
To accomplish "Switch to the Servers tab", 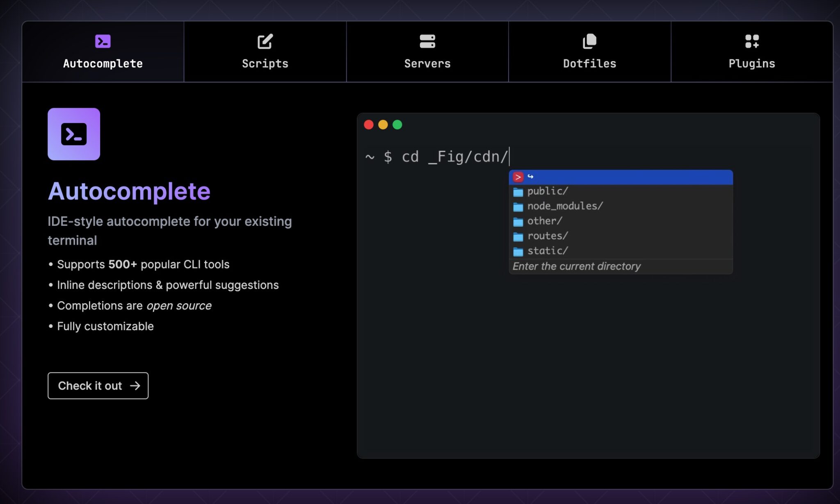I will 427,52.
